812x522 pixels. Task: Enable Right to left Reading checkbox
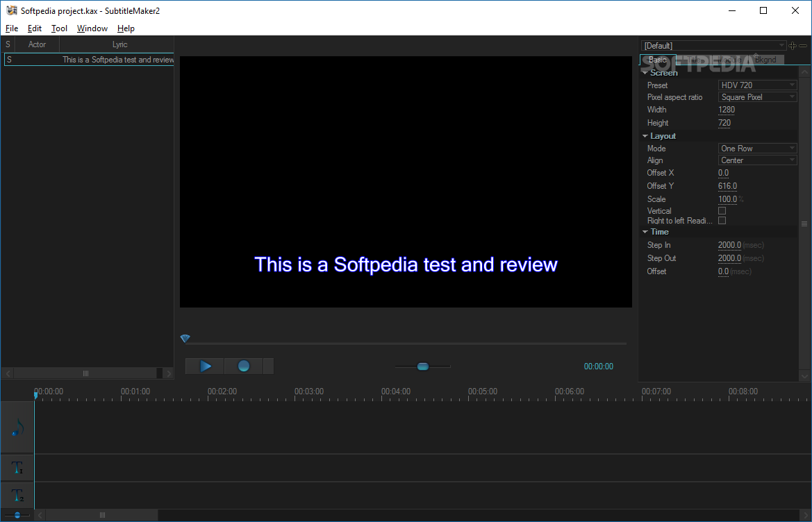coord(722,220)
